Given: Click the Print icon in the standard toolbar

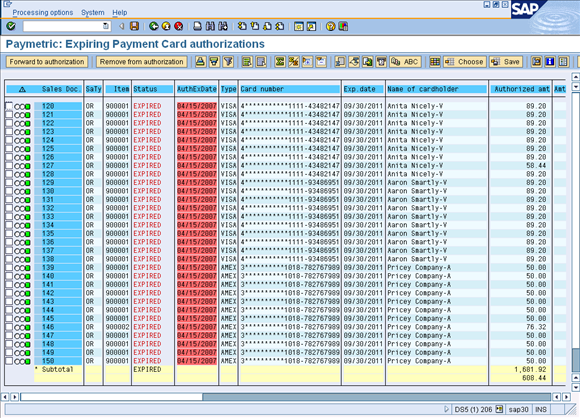Looking at the screenshot, I should click(198, 26).
